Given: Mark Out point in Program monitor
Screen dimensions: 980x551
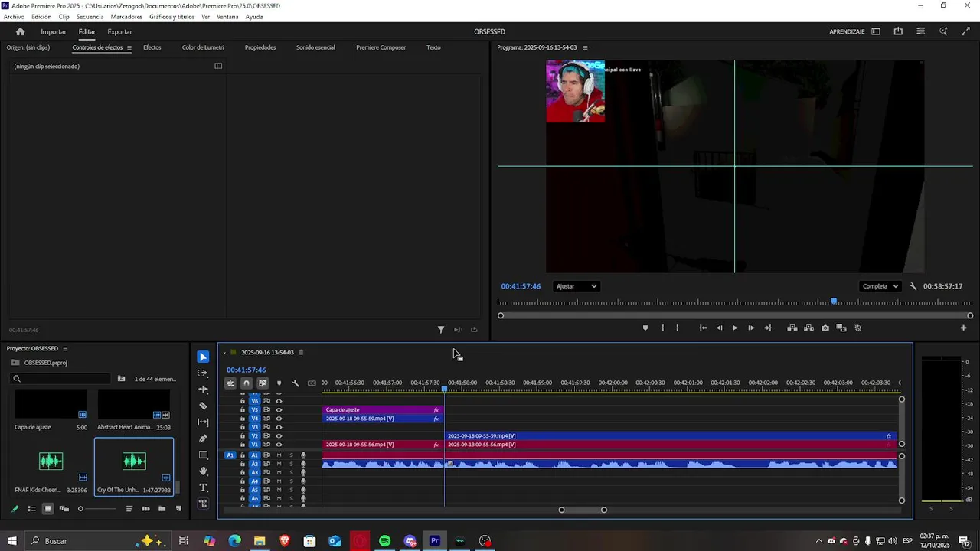Looking at the screenshot, I should point(677,328).
